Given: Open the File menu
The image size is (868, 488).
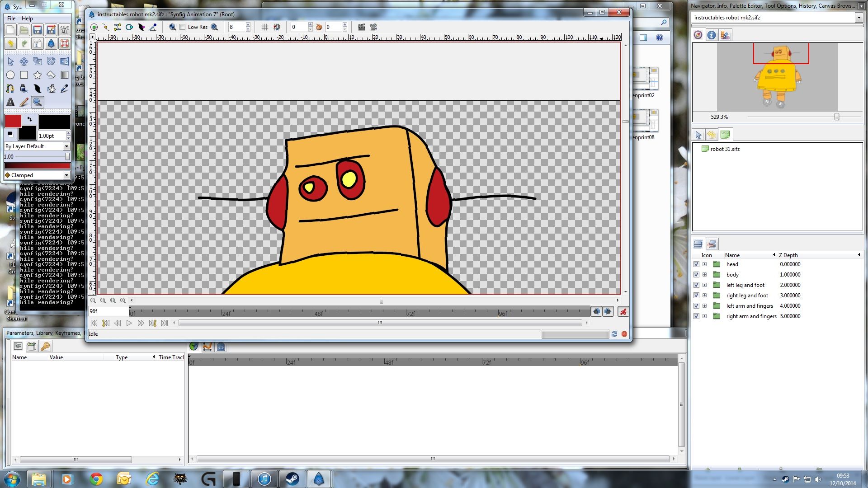Looking at the screenshot, I should pyautogui.click(x=10, y=19).
